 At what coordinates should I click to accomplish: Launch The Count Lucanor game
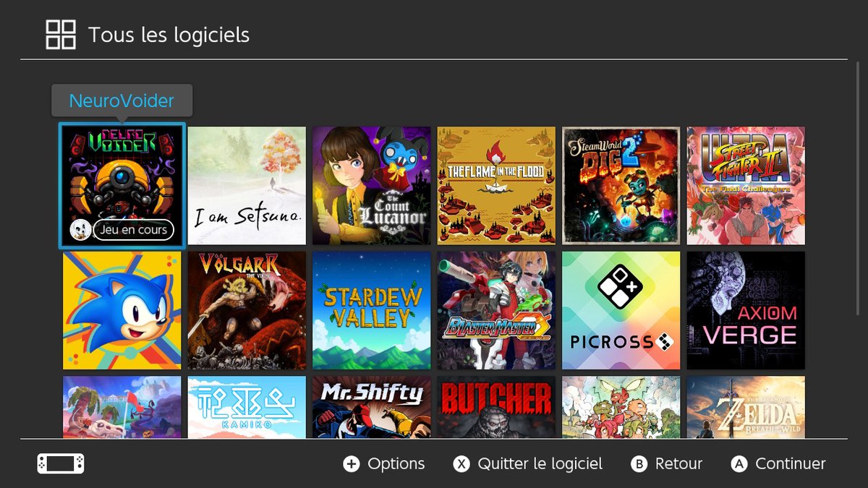[372, 186]
